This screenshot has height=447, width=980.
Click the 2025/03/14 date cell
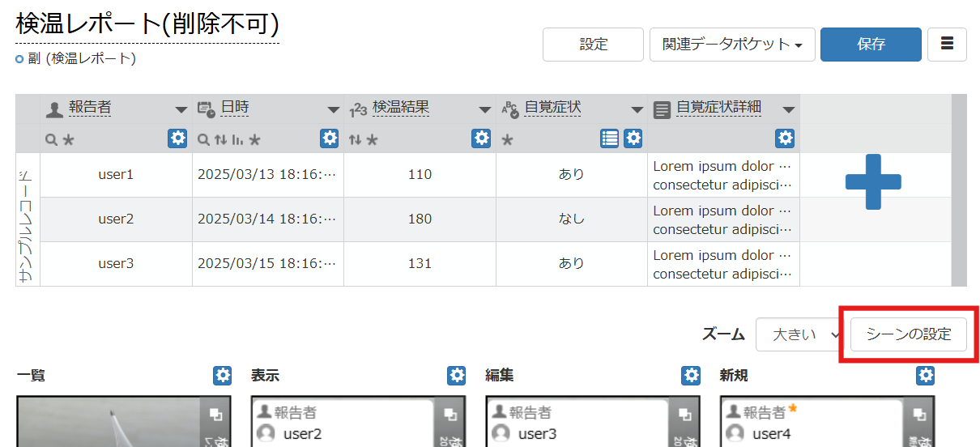pos(268,219)
